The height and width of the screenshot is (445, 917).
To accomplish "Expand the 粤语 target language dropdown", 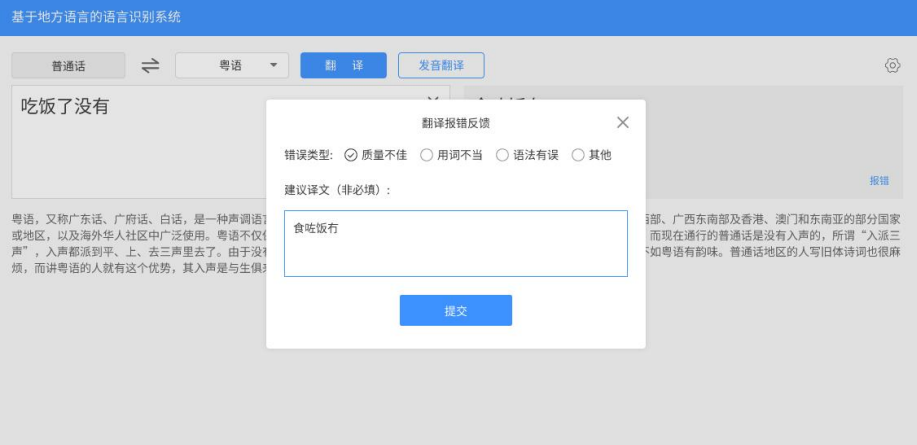I will (232, 65).
